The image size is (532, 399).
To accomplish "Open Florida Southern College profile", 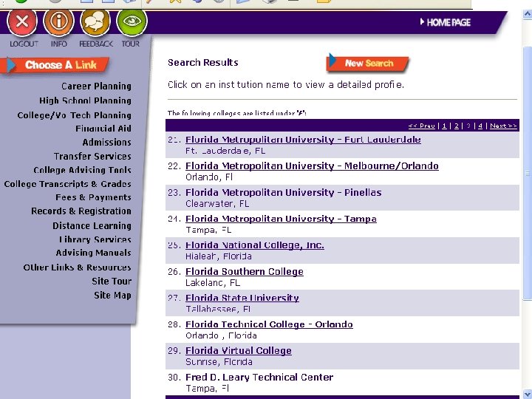I will (x=245, y=271).
